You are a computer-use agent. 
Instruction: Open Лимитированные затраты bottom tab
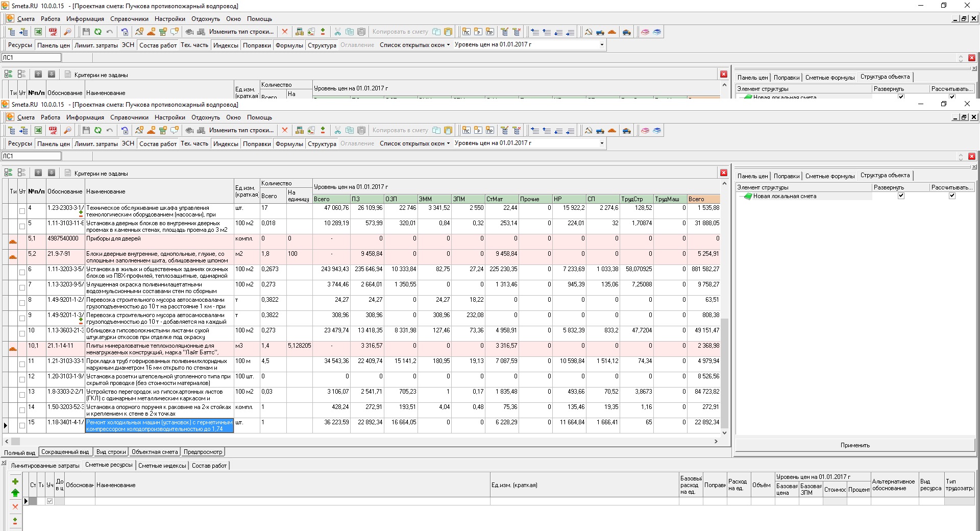(45, 465)
